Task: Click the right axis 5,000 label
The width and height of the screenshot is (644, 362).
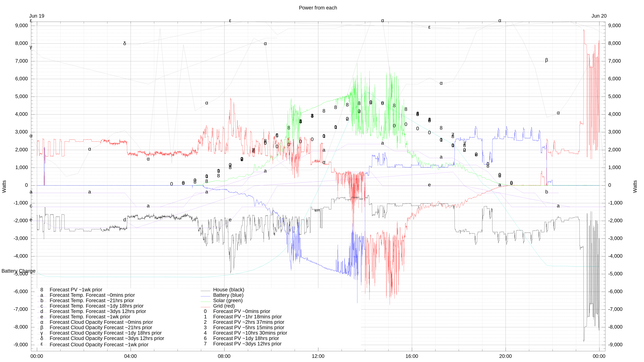Action: click(x=614, y=97)
